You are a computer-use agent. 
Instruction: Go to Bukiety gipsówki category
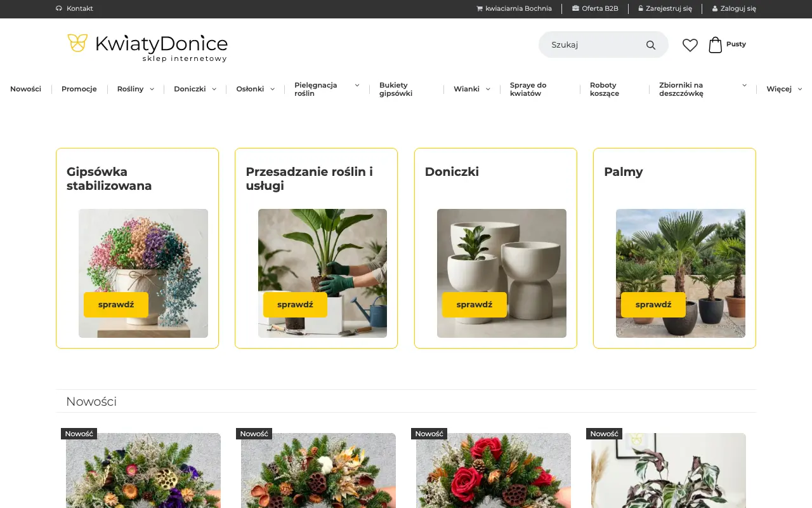click(396, 89)
